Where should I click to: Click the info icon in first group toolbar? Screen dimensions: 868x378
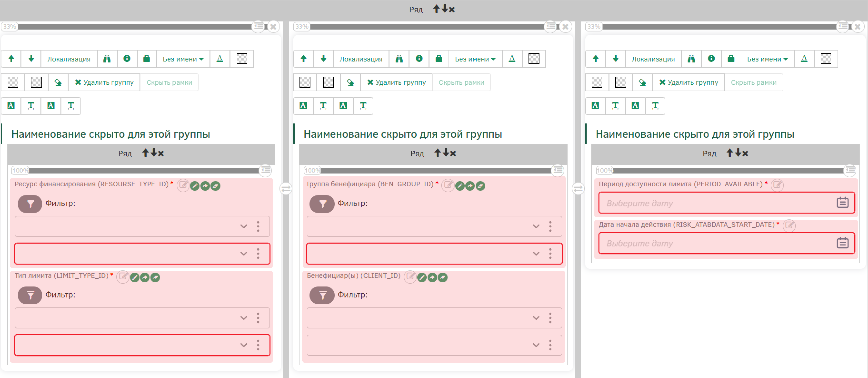click(127, 59)
